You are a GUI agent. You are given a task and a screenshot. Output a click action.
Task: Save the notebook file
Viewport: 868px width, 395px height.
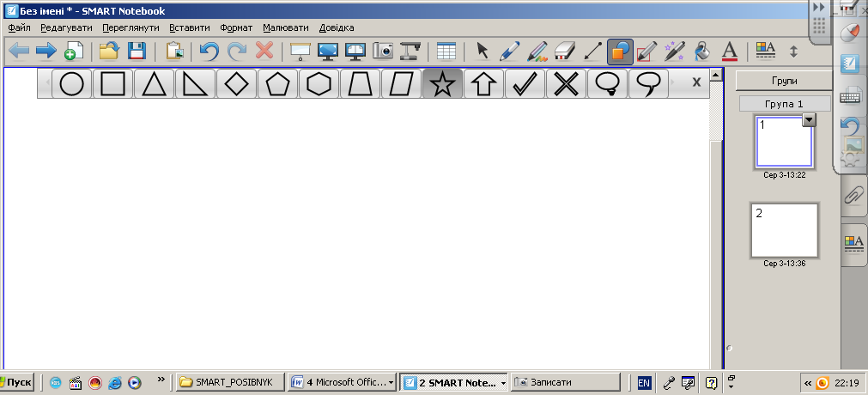pyautogui.click(x=137, y=52)
